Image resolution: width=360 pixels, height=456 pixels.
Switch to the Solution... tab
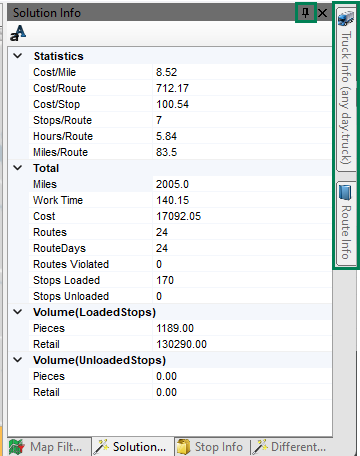[133, 447]
